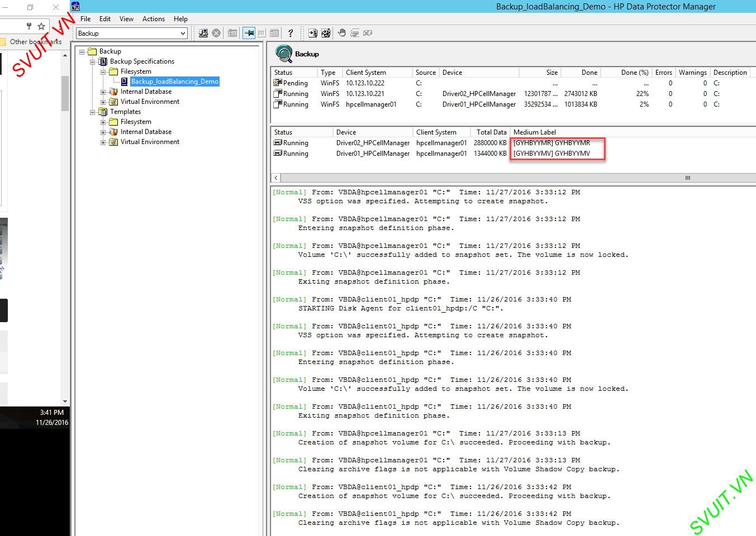
Task: Click the 3:41 PM system clock
Action: click(51, 413)
